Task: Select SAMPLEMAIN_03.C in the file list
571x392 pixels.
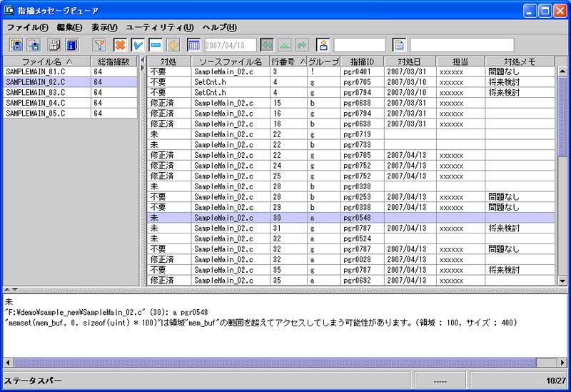Action: [70, 93]
